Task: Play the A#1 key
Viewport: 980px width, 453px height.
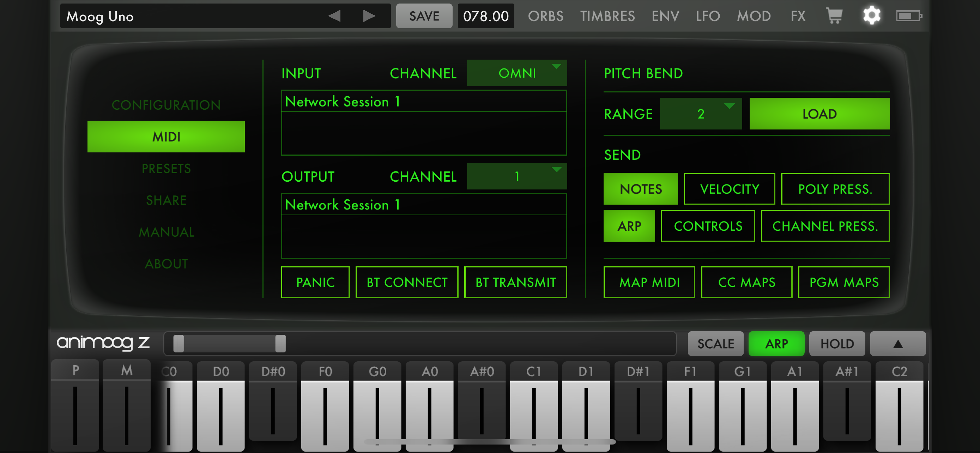Action: click(x=847, y=401)
